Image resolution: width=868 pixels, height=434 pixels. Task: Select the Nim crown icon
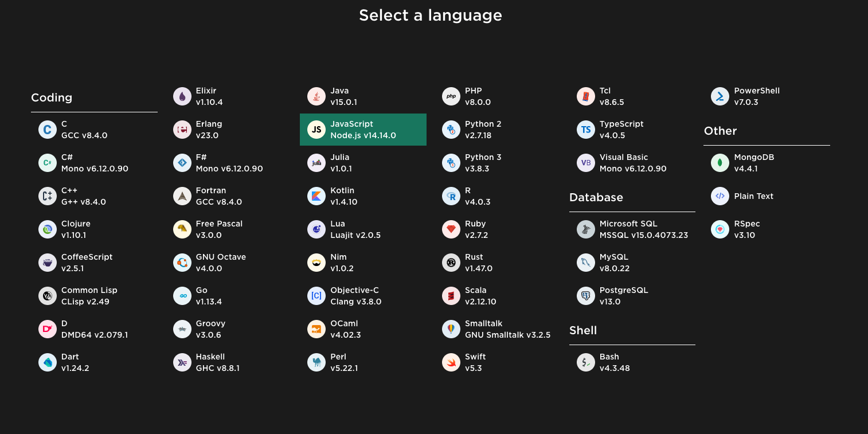[316, 263]
